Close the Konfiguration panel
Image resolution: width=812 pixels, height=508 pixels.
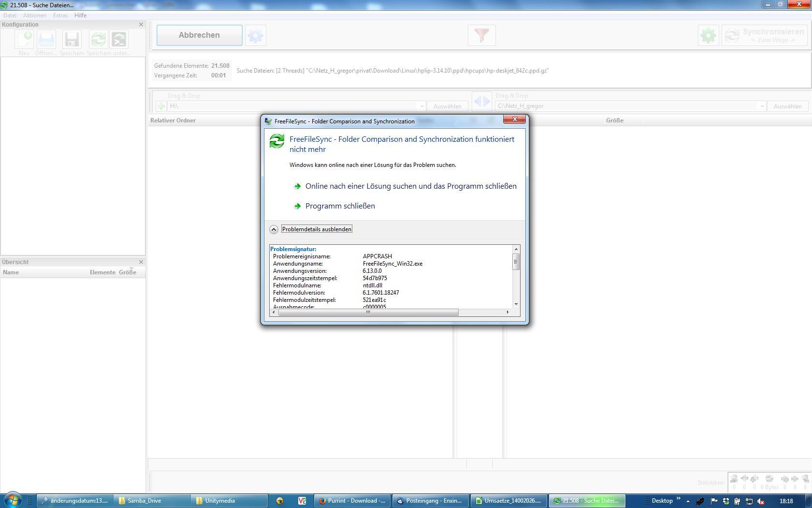141,24
